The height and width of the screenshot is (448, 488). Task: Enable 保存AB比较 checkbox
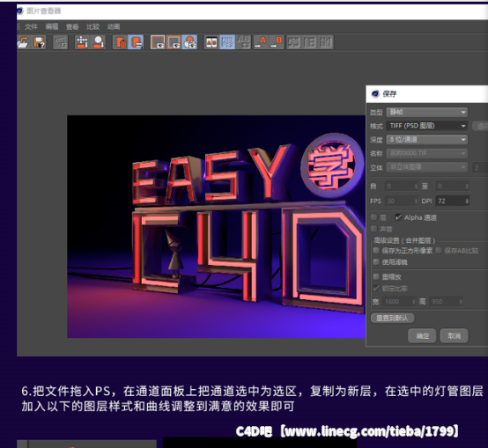[x=439, y=250]
